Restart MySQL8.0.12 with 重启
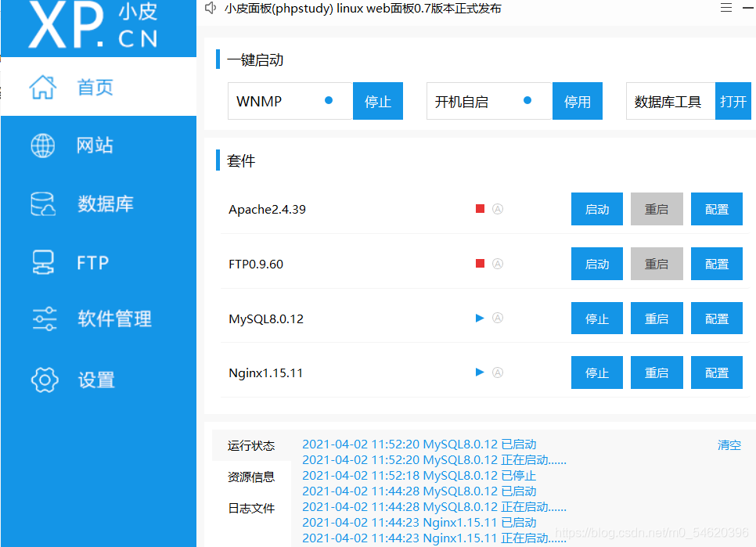This screenshot has width=756, height=547. (657, 318)
